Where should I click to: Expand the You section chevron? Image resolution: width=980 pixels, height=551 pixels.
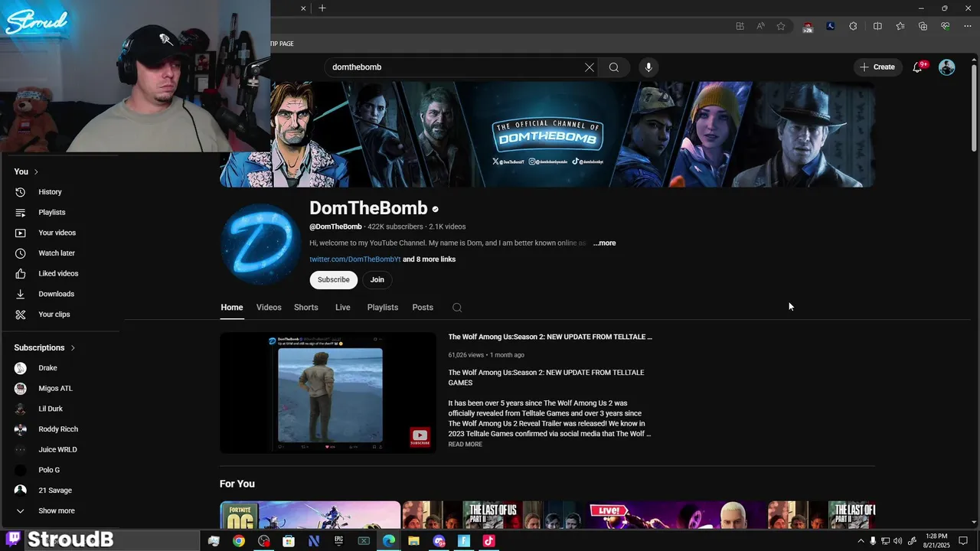(x=36, y=172)
